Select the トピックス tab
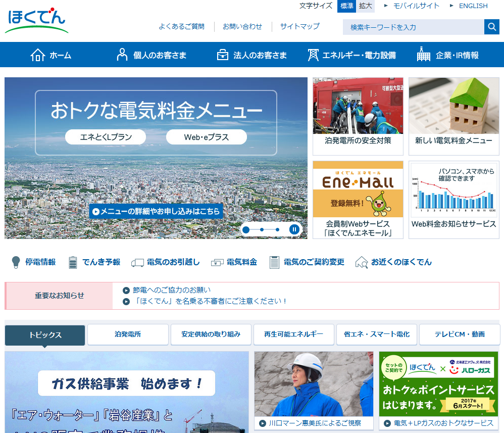 (x=45, y=335)
